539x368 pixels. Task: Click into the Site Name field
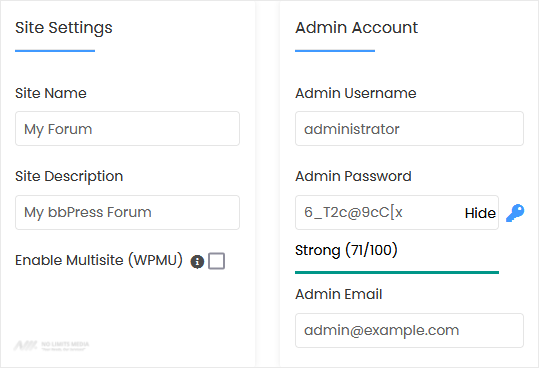[x=128, y=129]
